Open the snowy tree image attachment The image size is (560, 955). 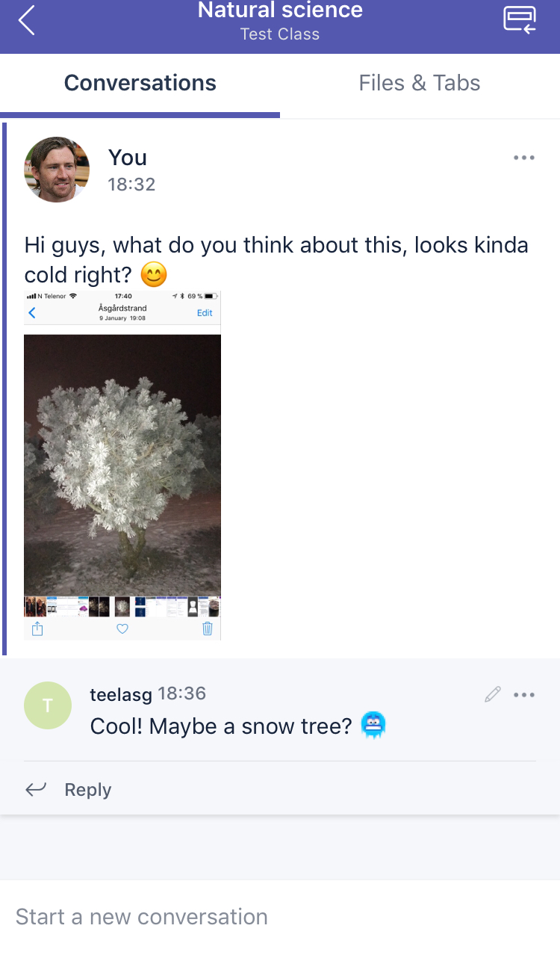122,465
